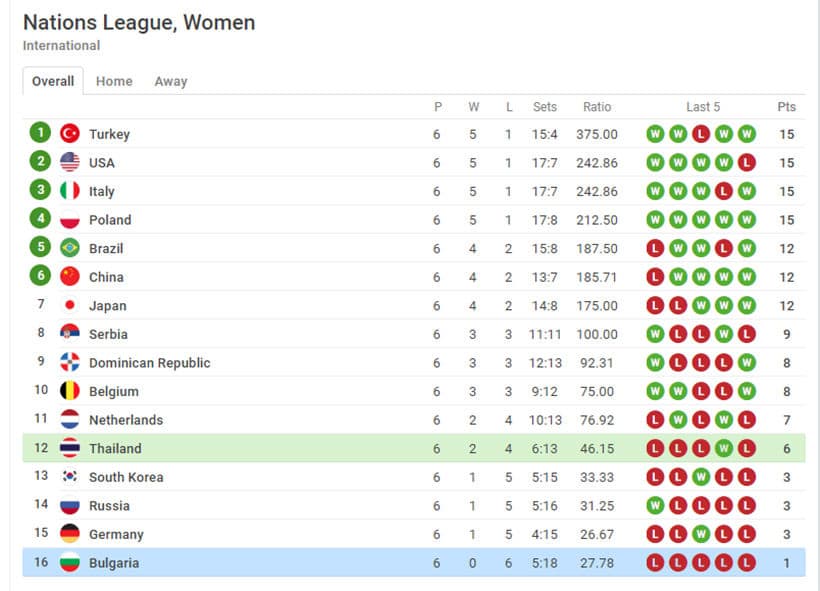
Task: Switch to the Home tab
Action: pos(114,82)
